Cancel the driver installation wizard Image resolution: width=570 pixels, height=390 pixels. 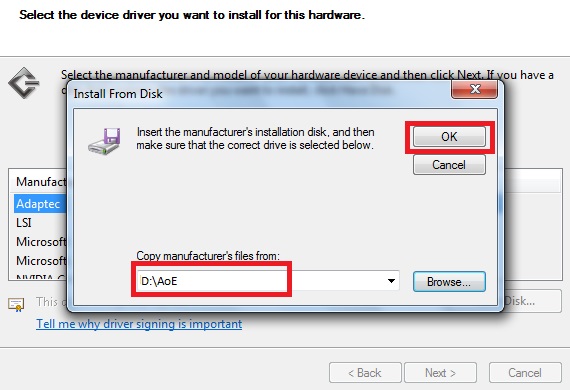[x=525, y=373]
